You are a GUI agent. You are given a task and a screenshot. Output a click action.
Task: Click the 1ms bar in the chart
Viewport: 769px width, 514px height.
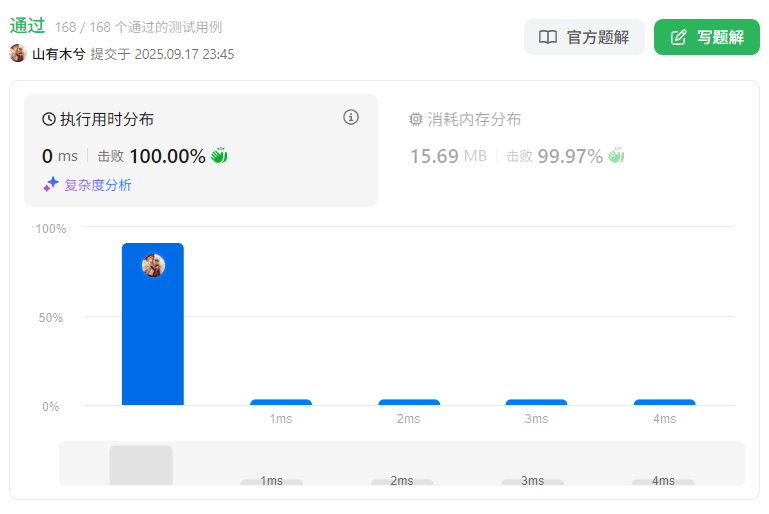point(281,402)
